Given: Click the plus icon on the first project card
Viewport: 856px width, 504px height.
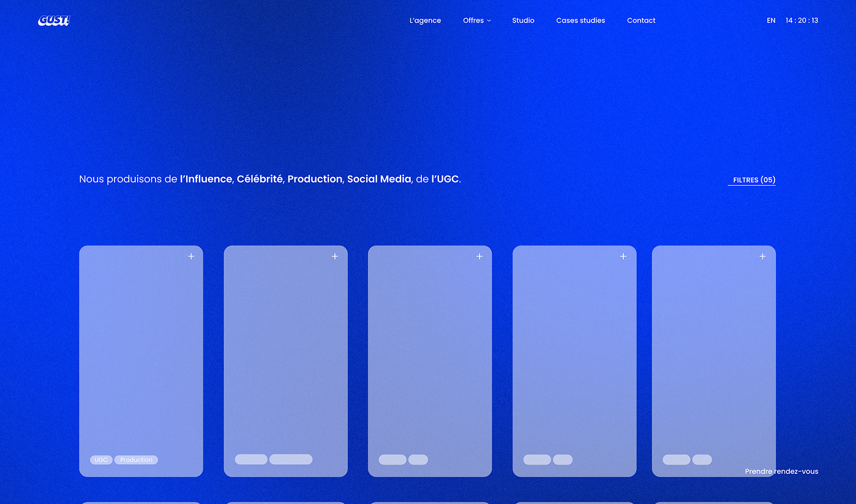Looking at the screenshot, I should pyautogui.click(x=190, y=257).
